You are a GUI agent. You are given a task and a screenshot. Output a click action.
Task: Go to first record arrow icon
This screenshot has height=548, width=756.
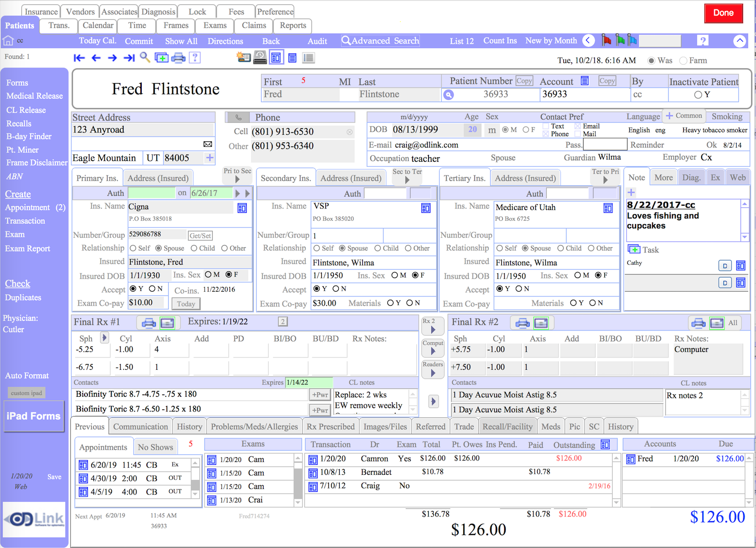point(79,58)
